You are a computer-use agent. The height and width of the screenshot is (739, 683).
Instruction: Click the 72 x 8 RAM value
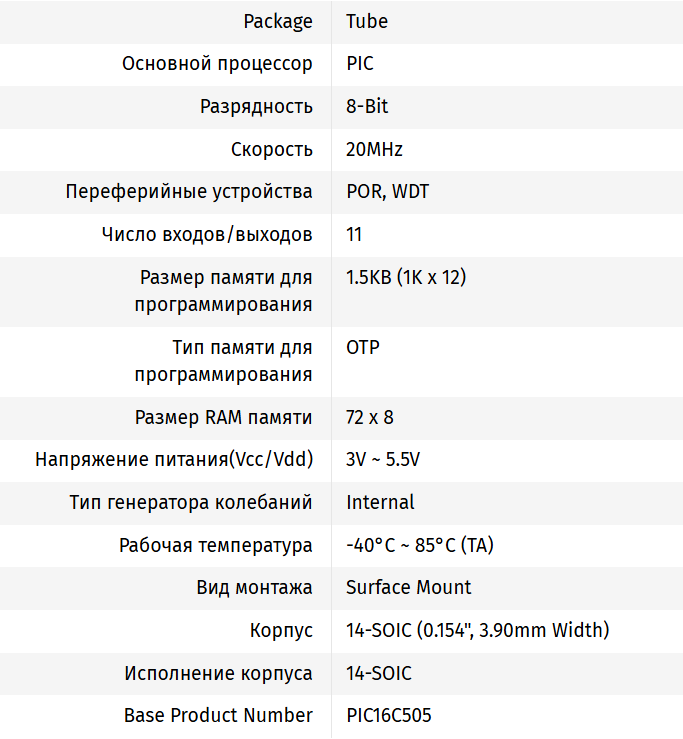tap(370, 417)
